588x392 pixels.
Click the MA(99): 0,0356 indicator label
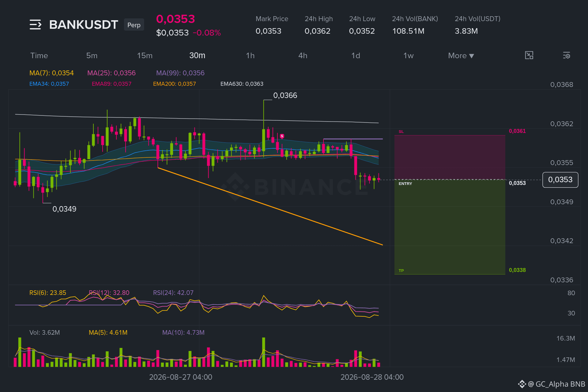point(180,73)
